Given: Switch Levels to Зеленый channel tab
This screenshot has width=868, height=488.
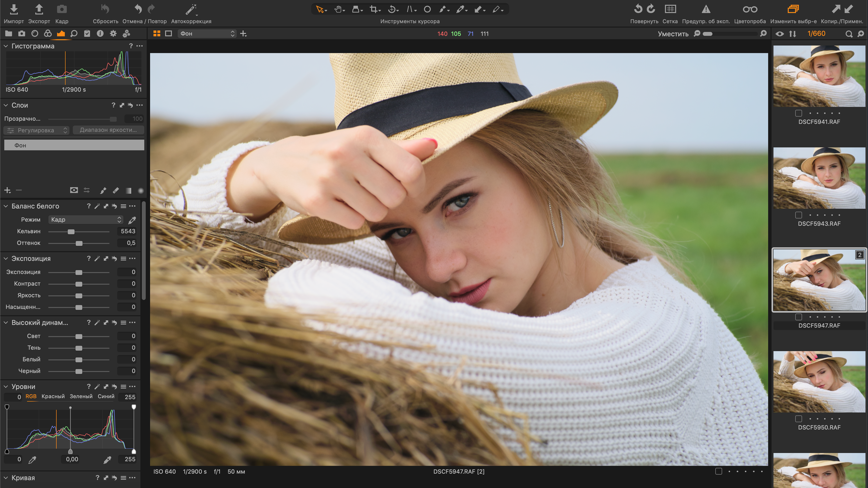Looking at the screenshot, I should click(x=81, y=396).
